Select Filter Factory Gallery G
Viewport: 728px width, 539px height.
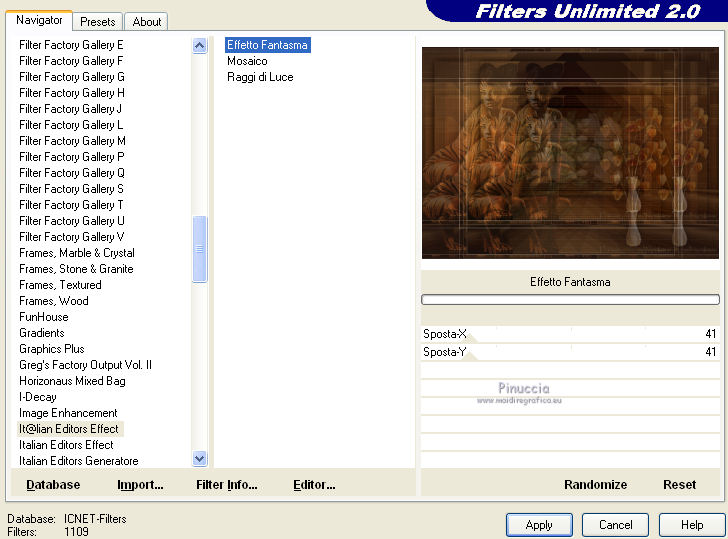coord(72,77)
